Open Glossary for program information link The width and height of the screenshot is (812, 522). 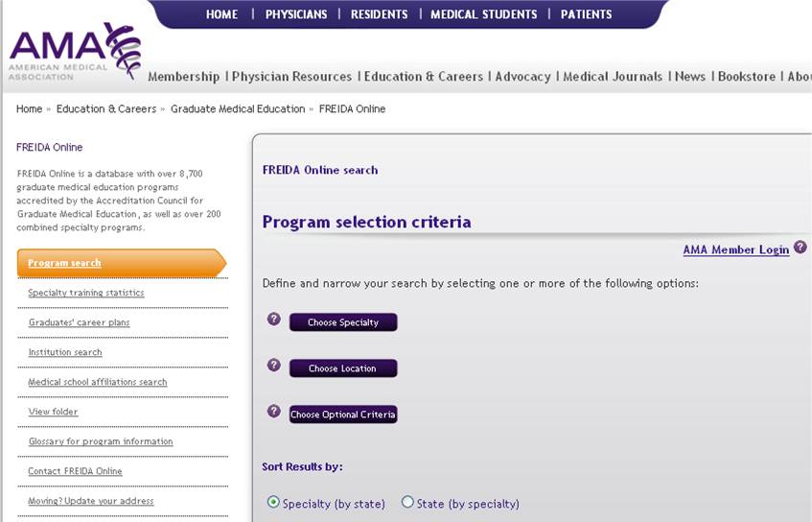pos(101,441)
